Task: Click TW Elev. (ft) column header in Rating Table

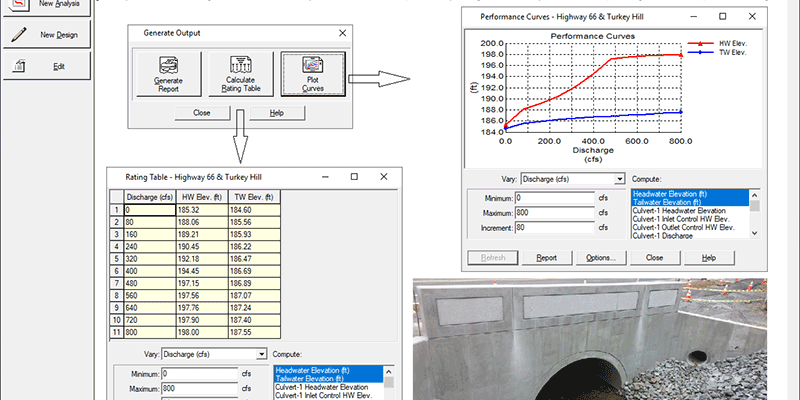Action: point(254,197)
